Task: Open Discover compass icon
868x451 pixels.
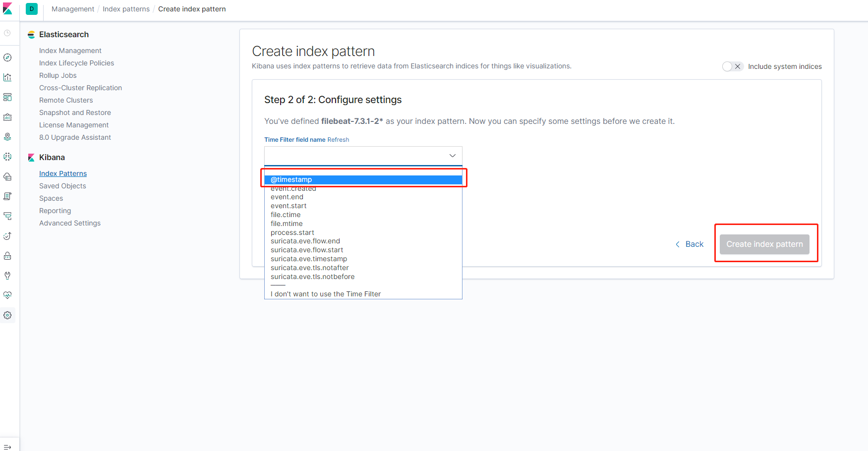Action: click(x=7, y=57)
